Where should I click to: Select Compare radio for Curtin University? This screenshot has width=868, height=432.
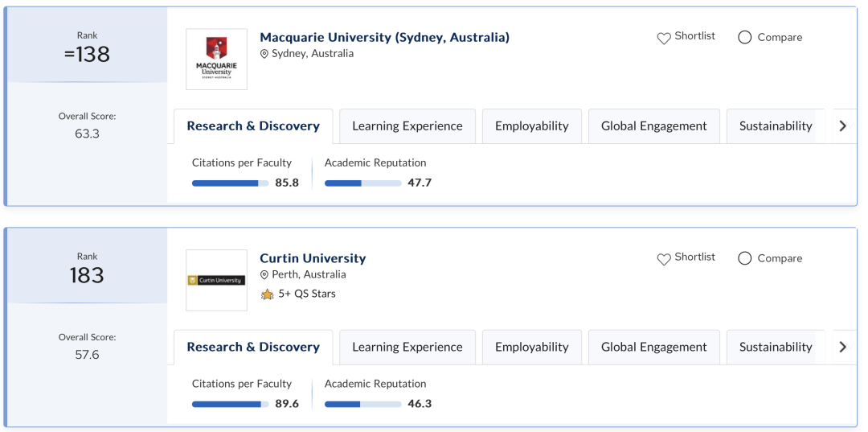[745, 258]
